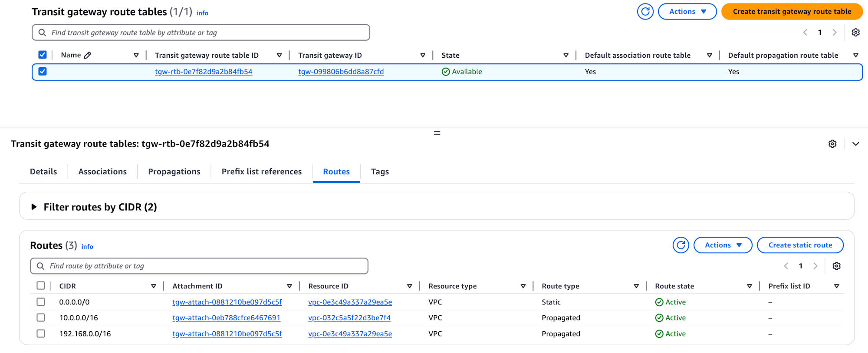Open transit gateway link tgw-099806b6dd8a87cfd
This screenshot has height=353, width=868.
pyautogui.click(x=341, y=72)
